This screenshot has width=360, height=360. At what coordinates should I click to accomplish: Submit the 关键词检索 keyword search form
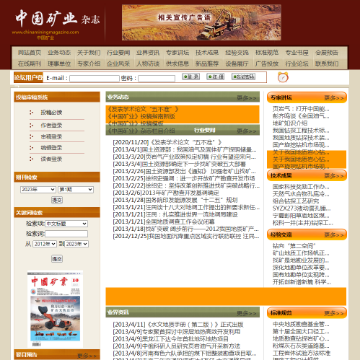click(x=57, y=259)
